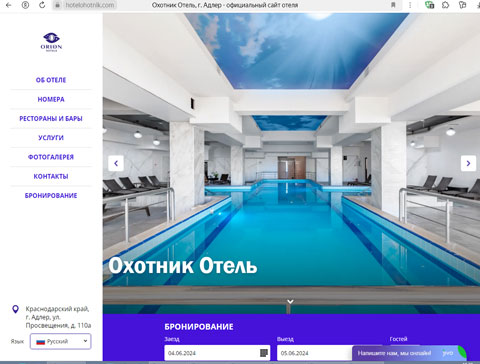
Task: Click the Заезд date field 04.06.2024
Action: 217,353
